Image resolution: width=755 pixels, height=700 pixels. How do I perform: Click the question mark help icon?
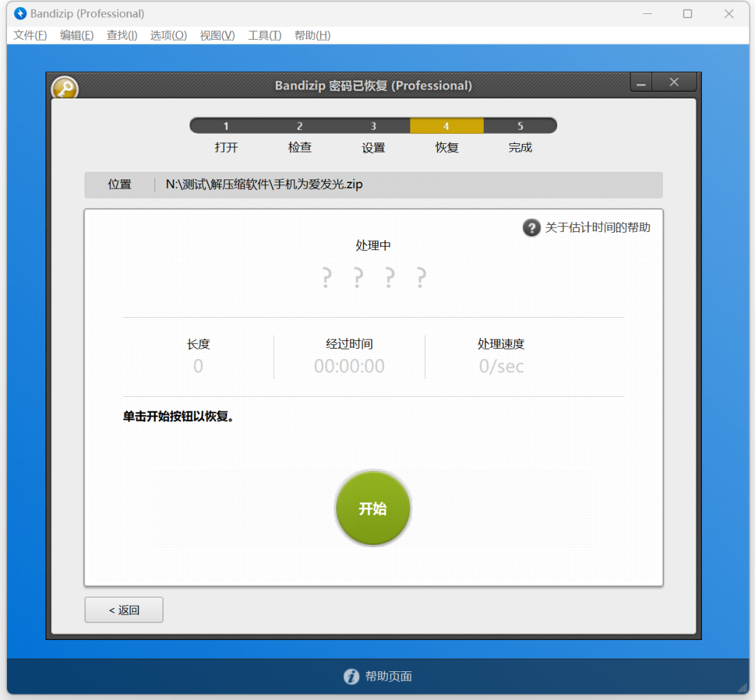click(531, 228)
